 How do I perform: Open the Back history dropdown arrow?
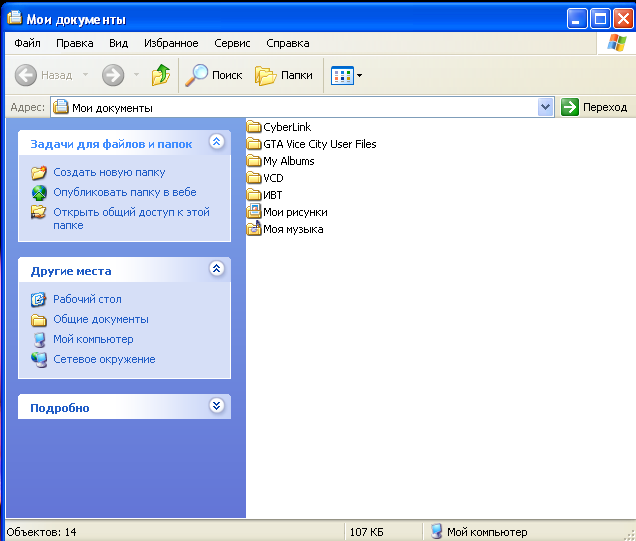[x=85, y=75]
